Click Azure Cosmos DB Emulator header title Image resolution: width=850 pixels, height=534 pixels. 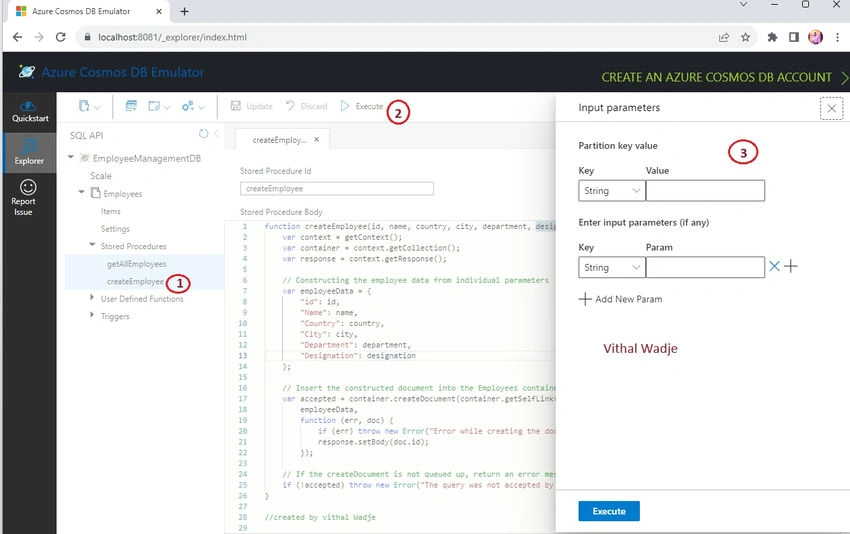[x=123, y=72]
